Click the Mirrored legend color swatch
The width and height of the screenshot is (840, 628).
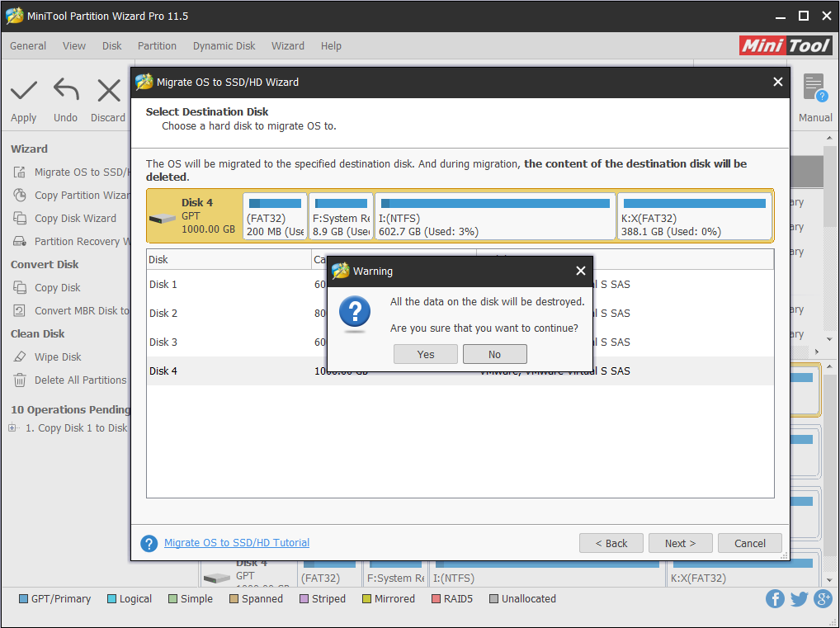click(x=366, y=599)
